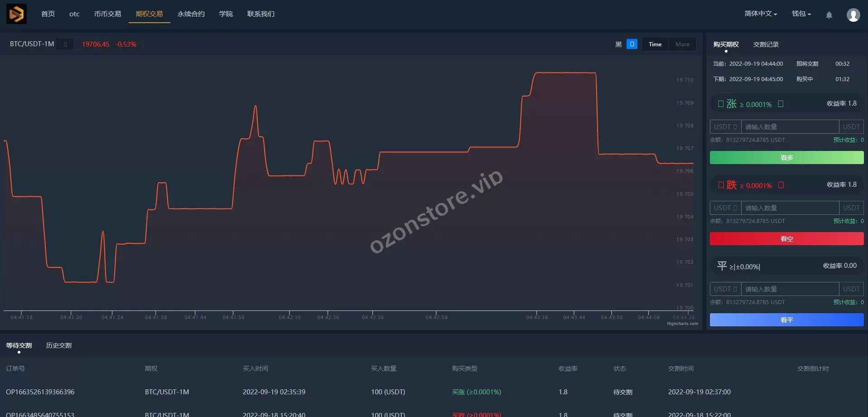Click the red icon left of 跌
The image size is (868, 417).
tap(720, 185)
